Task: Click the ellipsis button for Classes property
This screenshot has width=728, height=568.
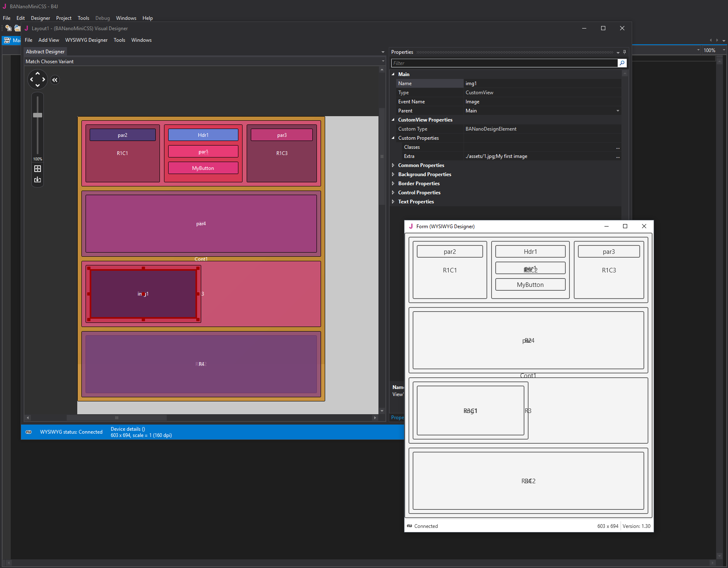Action: coord(618,148)
